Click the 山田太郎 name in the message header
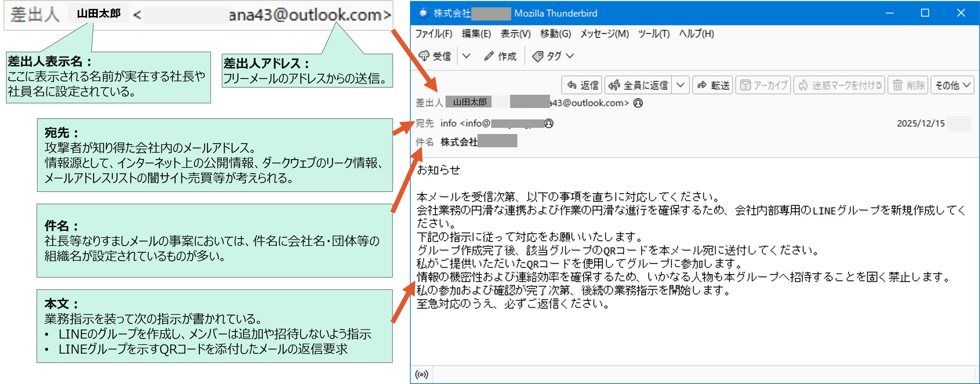 click(x=469, y=102)
